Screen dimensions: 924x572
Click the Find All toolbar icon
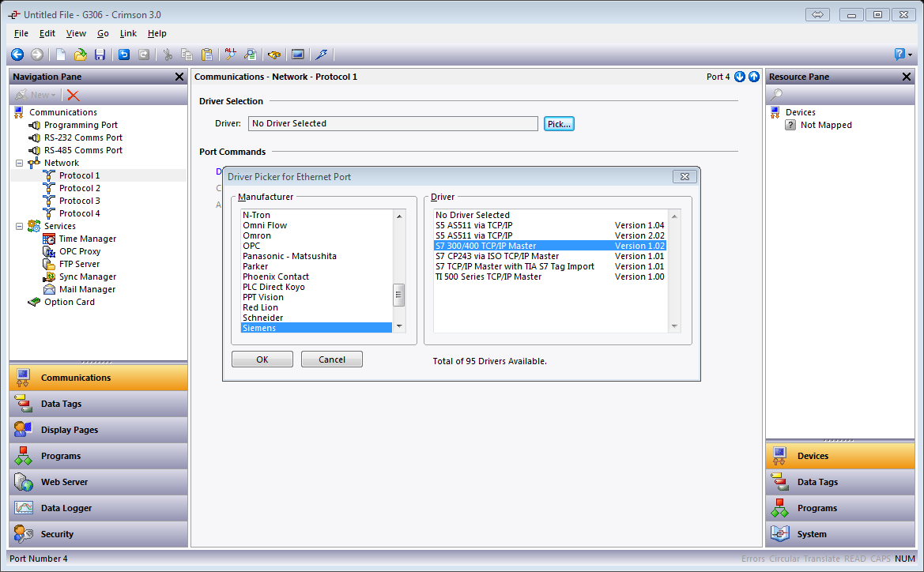[231, 55]
